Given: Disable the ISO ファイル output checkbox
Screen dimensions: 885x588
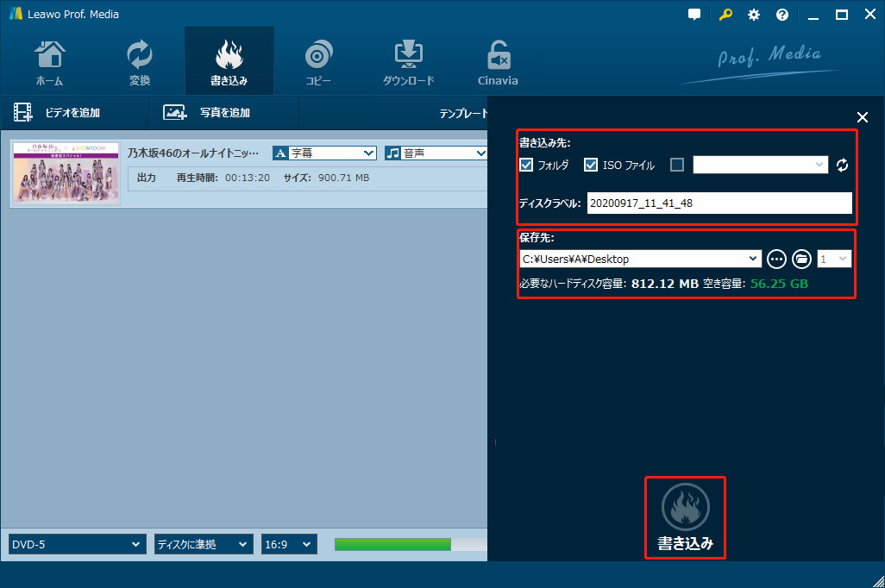Looking at the screenshot, I should pyautogui.click(x=591, y=165).
